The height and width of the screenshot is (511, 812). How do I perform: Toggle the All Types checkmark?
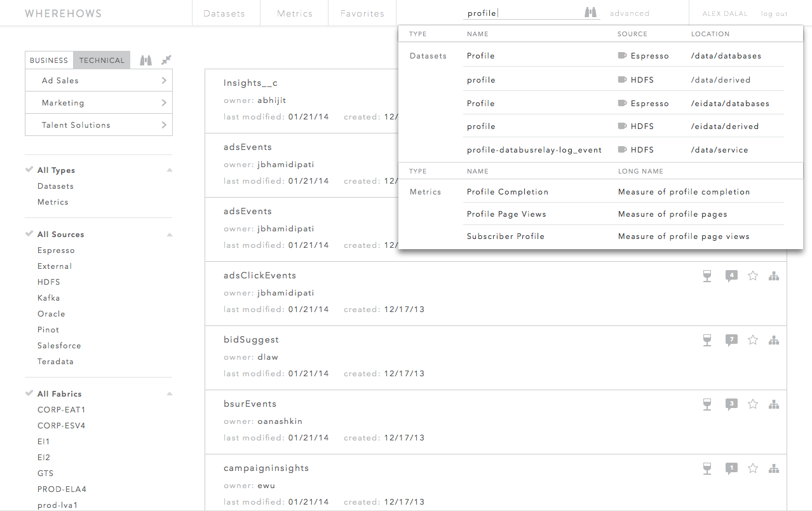[29, 170]
